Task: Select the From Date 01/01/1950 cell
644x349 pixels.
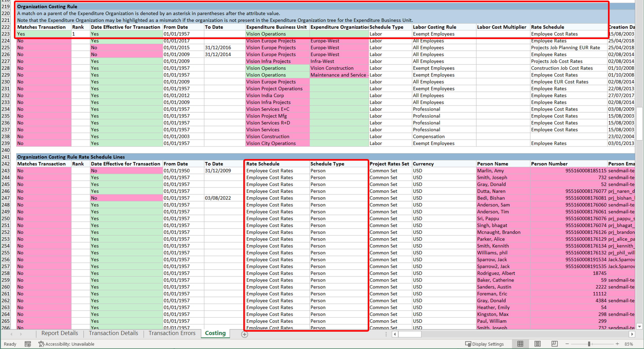Action: tap(183, 171)
